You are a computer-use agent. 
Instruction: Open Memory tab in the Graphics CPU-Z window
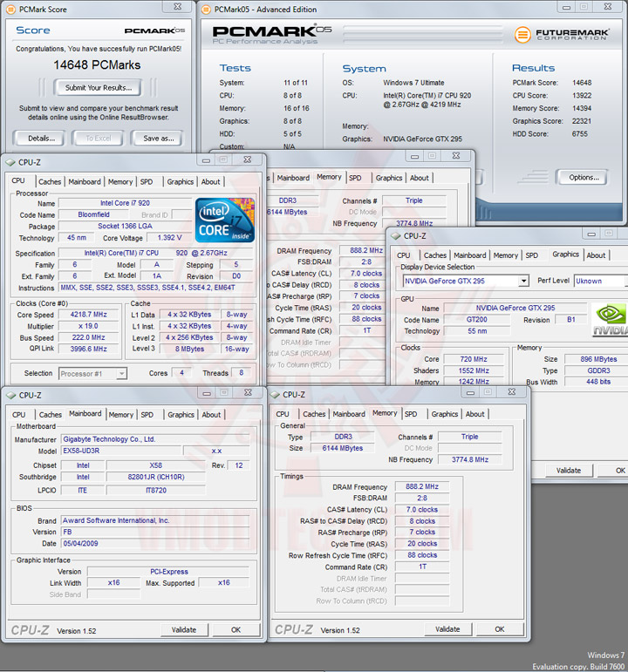coord(505,255)
